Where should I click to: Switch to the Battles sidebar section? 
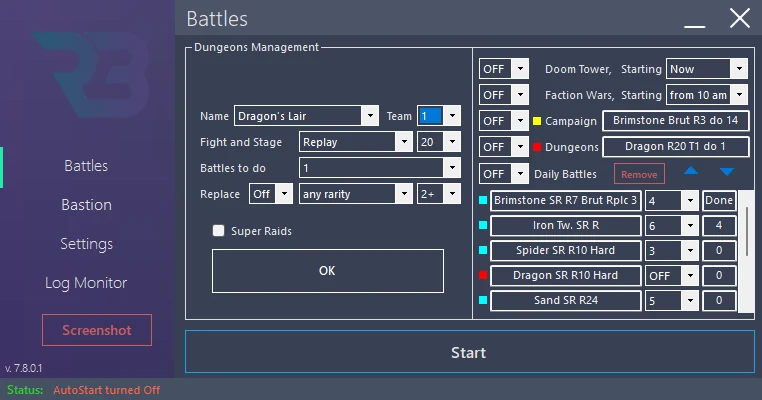(x=86, y=166)
